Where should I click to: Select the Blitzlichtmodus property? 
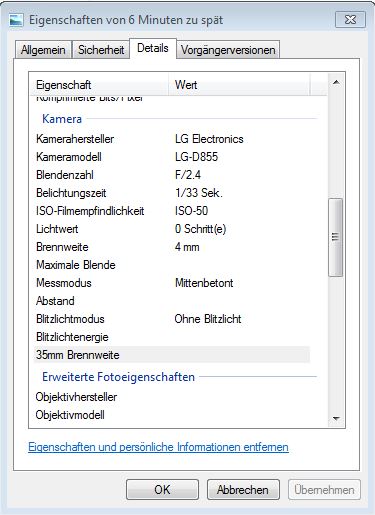70,319
